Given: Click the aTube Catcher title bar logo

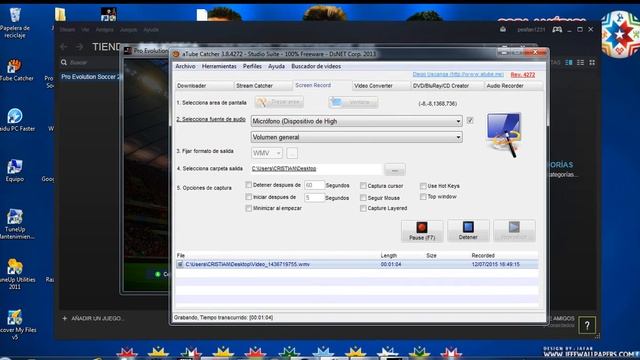Looking at the screenshot, I should tap(176, 54).
